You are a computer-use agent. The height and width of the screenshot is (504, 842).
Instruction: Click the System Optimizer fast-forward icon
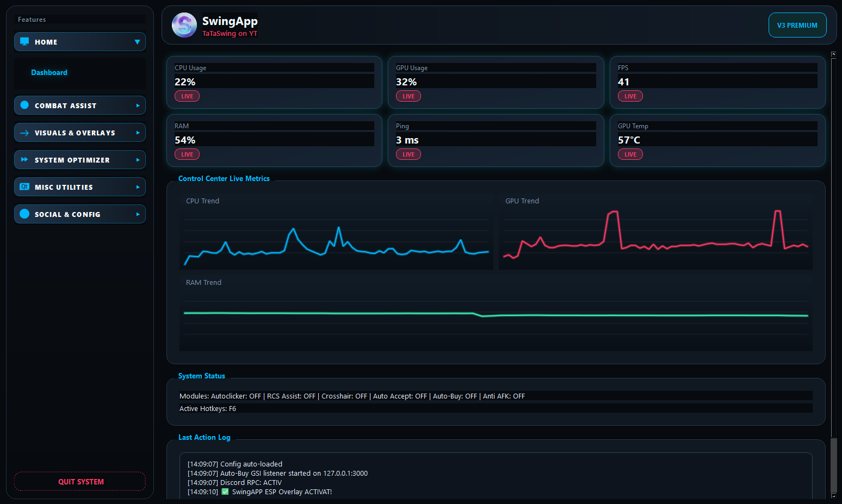tap(24, 160)
